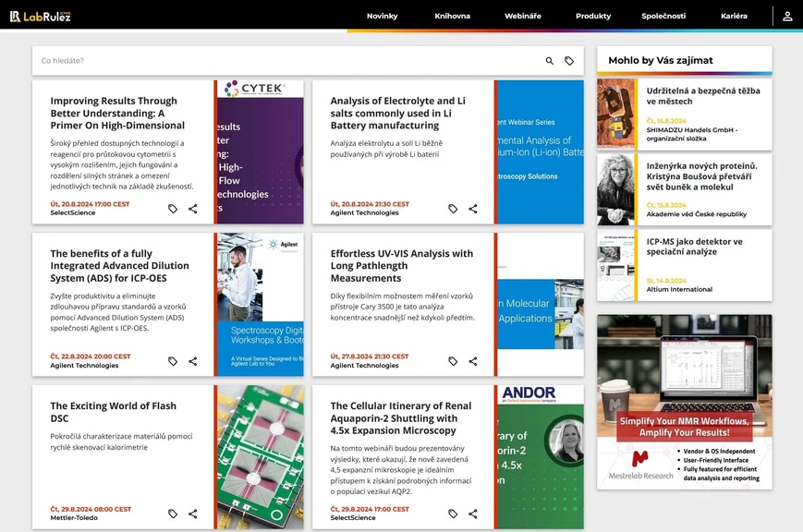Open 'Analysis of Electrolyte and Li salts' title
Screen dimensions: 803x532
tap(398, 114)
